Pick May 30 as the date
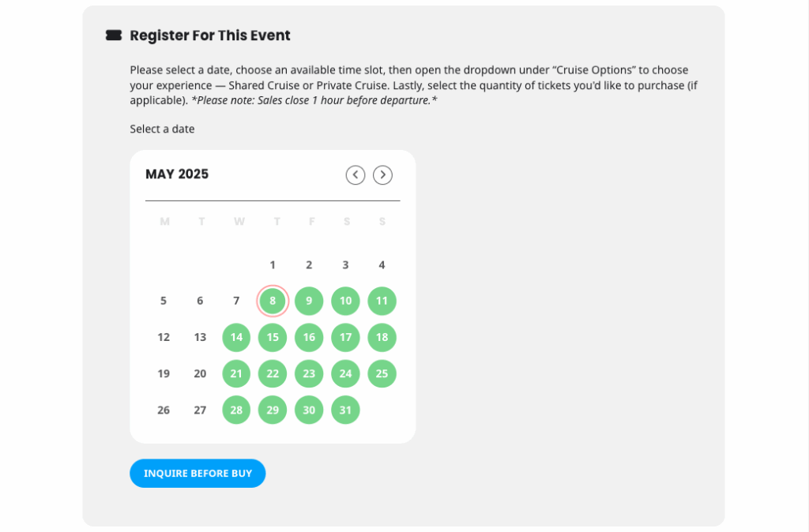Screen dimensions: 809x532 (309, 410)
